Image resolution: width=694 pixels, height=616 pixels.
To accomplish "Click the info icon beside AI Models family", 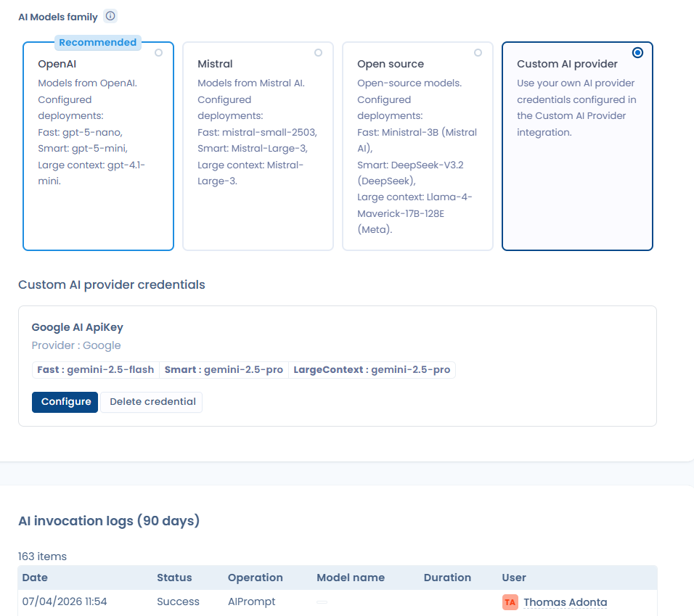I will point(110,16).
